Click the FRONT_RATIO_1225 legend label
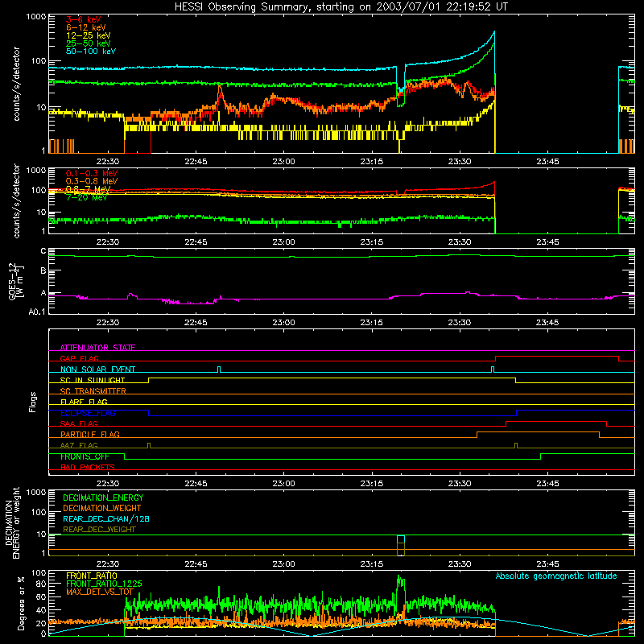The height and width of the screenshot is (644, 644). coord(104,584)
